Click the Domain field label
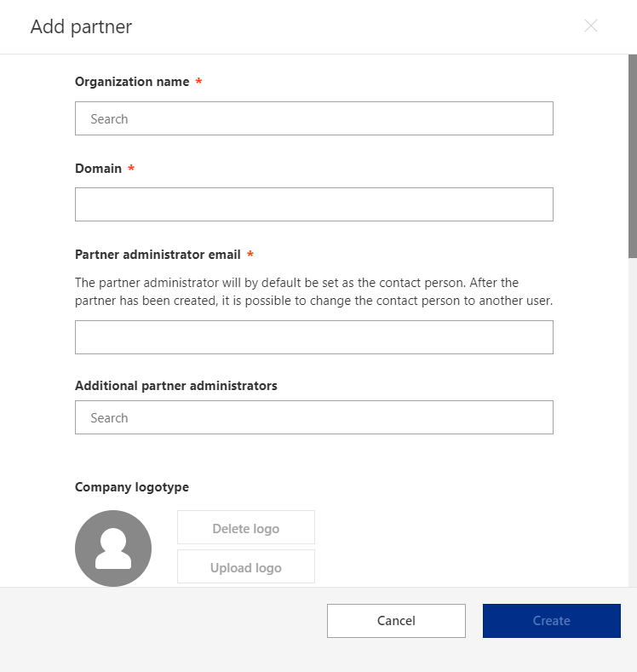The height and width of the screenshot is (672, 637). (99, 169)
